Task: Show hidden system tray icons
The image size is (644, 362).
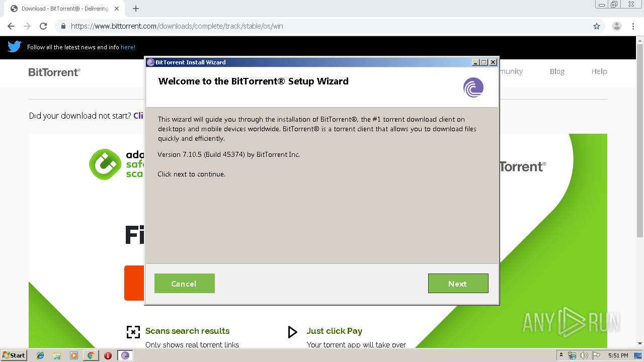Action: 561,355
